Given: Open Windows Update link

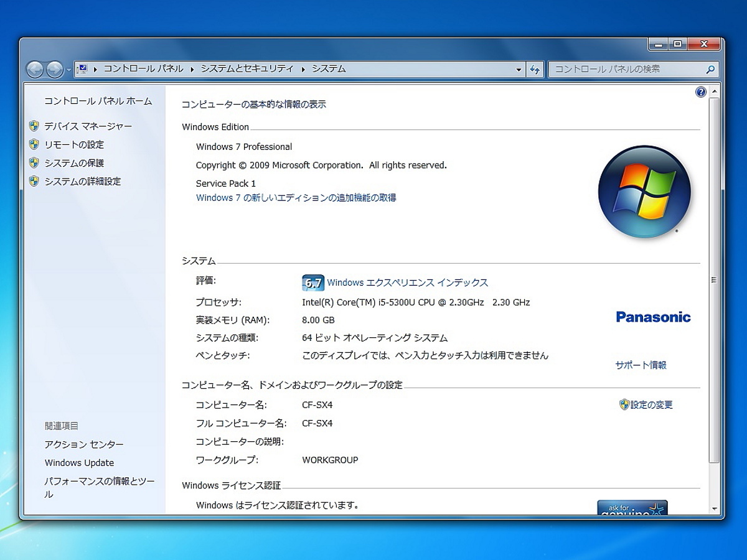Looking at the screenshot, I should point(79,463).
